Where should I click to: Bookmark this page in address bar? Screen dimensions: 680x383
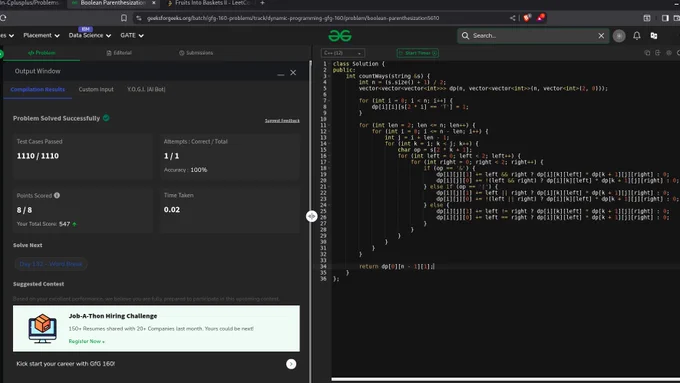pos(124,18)
